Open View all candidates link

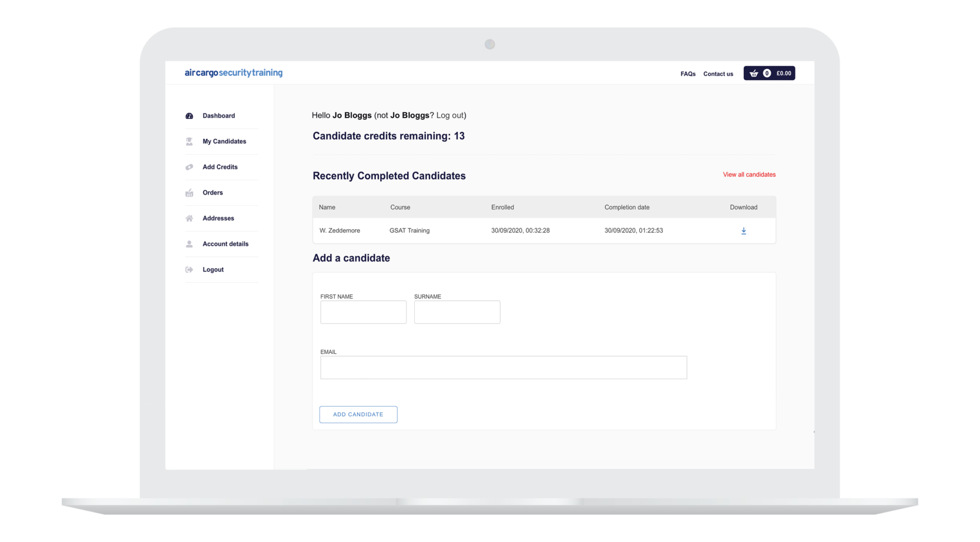pyautogui.click(x=749, y=175)
